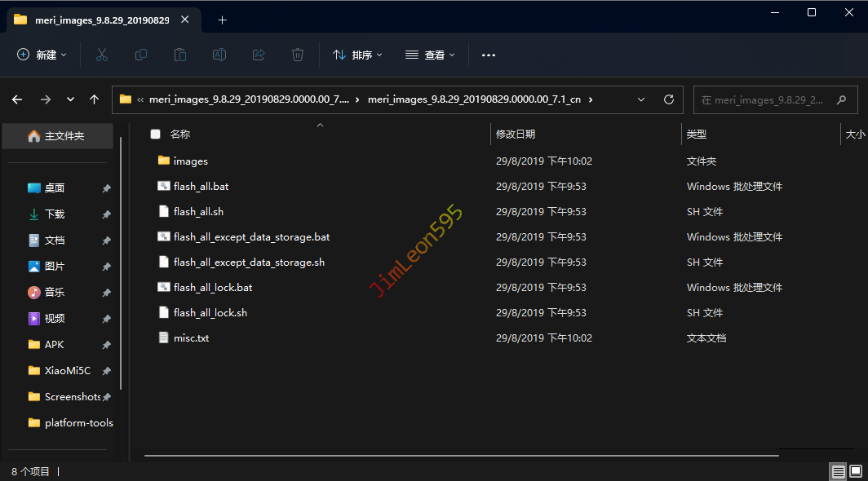Sort files by 修改日期 column header
The image size is (868, 481).
[x=516, y=134]
